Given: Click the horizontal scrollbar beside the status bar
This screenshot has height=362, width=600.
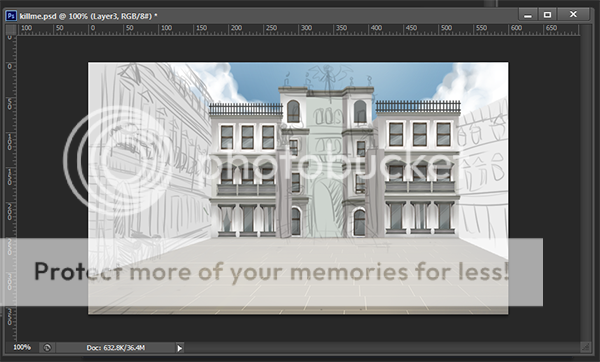Looking at the screenshot, I should (382, 348).
